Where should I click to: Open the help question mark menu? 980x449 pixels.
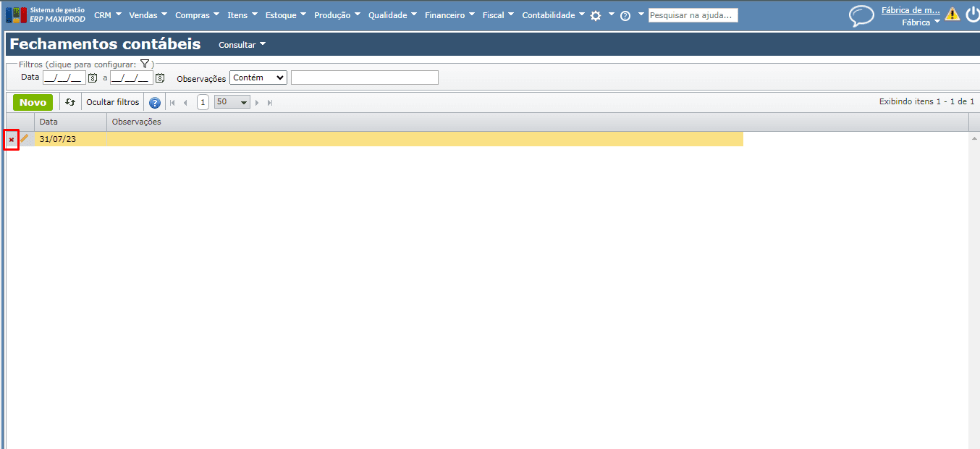click(625, 15)
